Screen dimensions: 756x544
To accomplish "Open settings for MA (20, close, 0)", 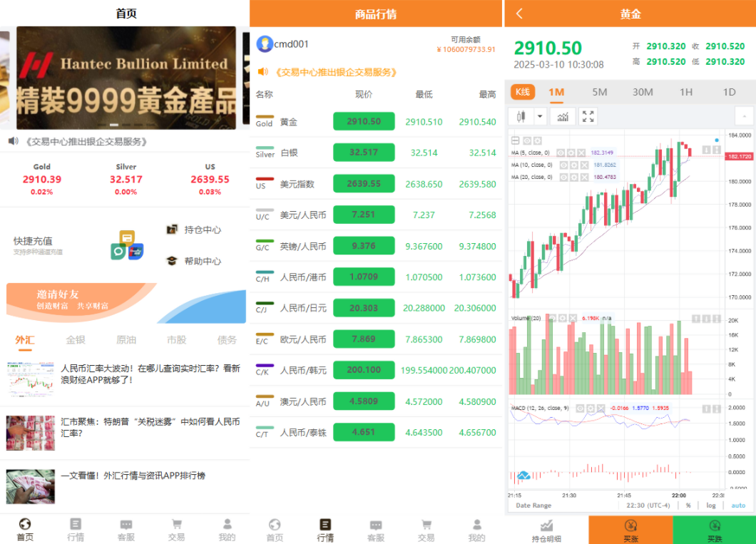I will pyautogui.click(x=573, y=177).
